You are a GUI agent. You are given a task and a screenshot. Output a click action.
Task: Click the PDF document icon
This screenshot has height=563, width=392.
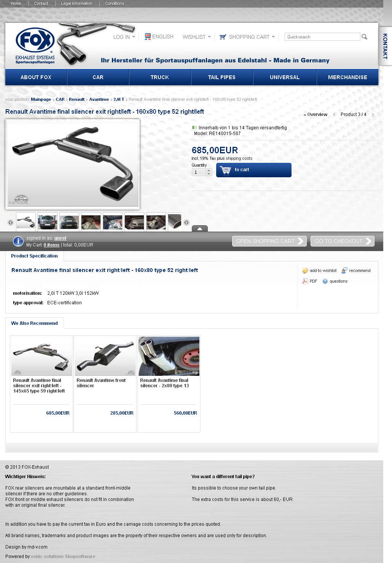click(305, 281)
